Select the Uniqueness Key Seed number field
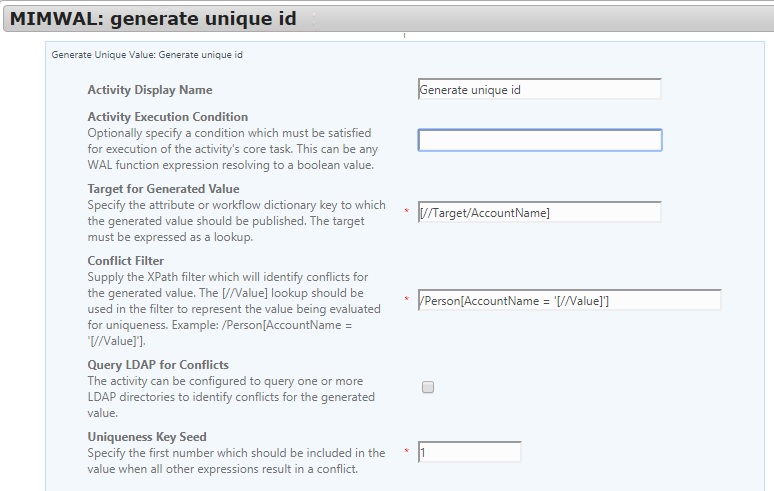Screen dimensions: 774x491 pos(469,452)
